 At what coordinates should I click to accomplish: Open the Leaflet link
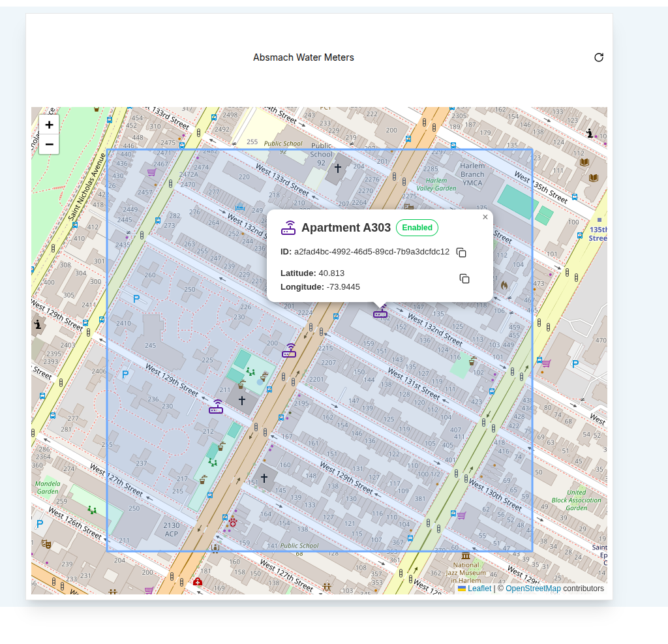pyautogui.click(x=479, y=589)
